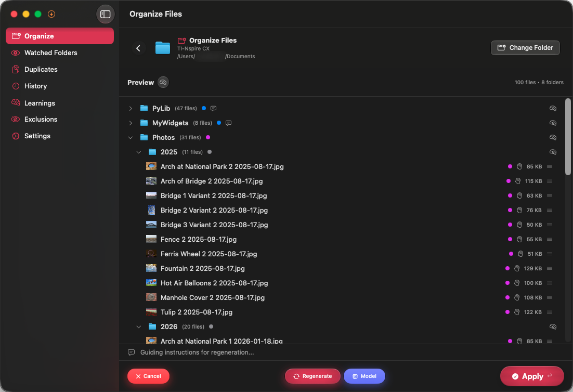Click the brain icon on Photos row

click(x=553, y=137)
